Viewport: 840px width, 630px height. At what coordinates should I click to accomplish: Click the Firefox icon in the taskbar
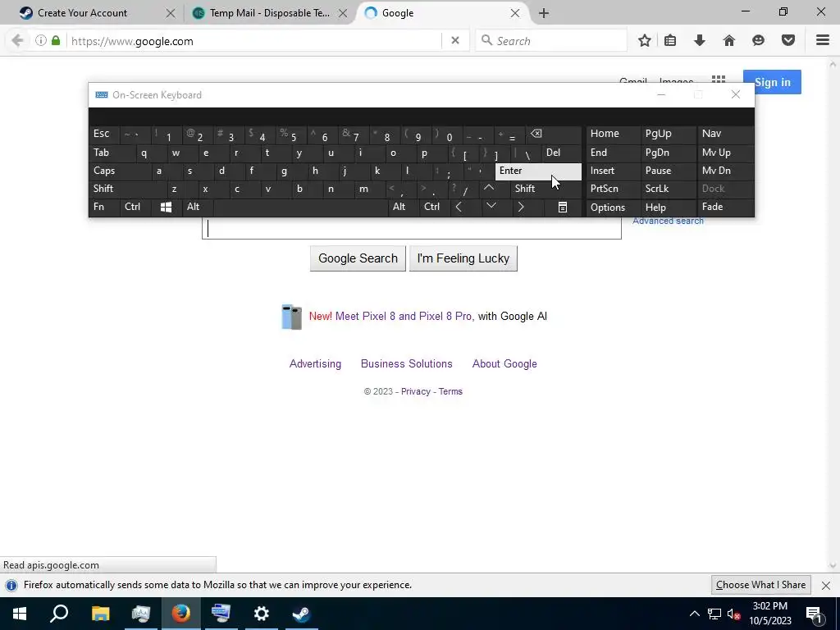coord(181,614)
